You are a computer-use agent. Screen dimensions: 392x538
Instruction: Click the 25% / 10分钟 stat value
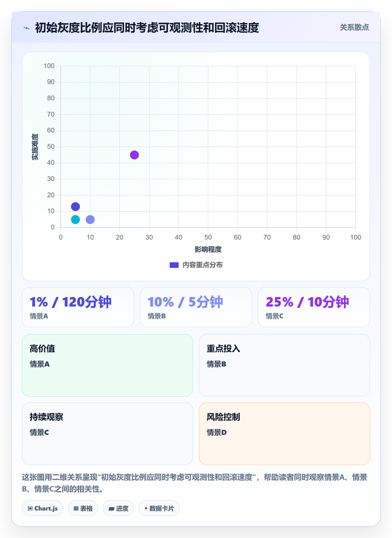307,302
